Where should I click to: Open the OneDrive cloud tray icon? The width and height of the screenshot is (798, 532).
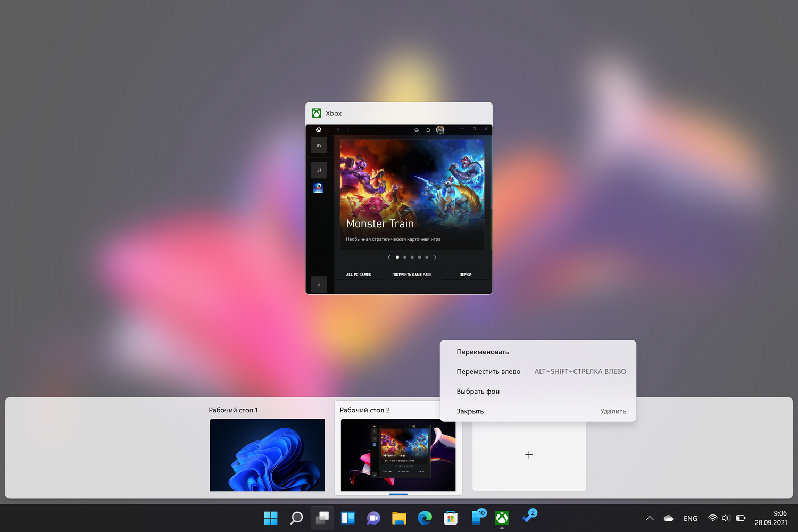[x=669, y=518]
